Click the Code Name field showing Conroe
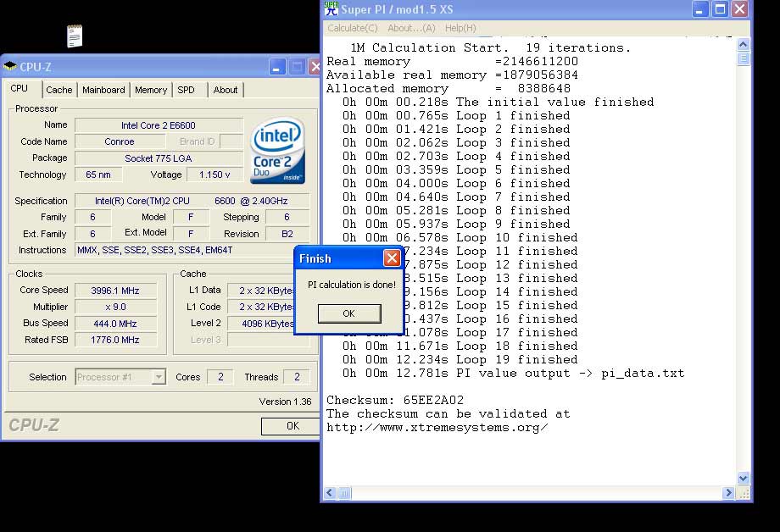 tap(120, 141)
